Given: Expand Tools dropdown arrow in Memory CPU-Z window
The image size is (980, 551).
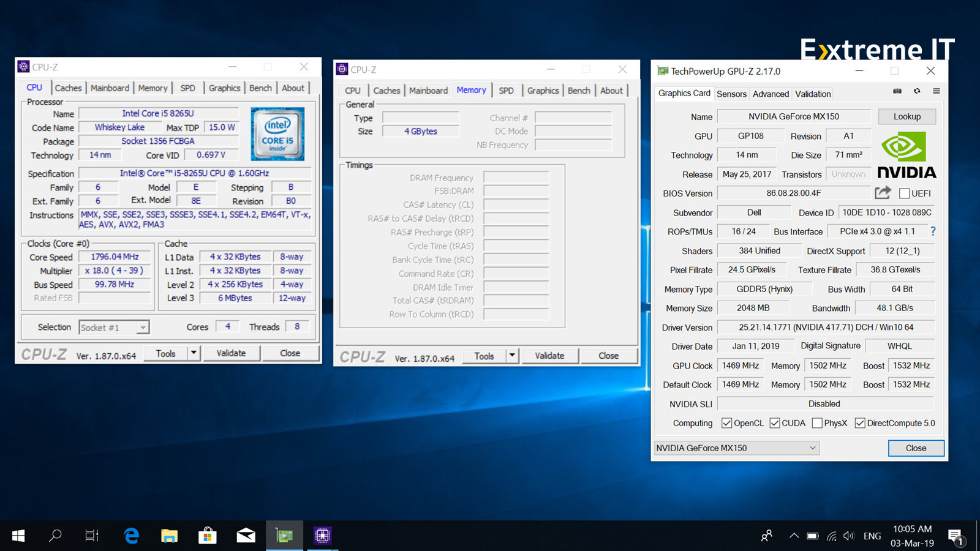Looking at the screenshot, I should [x=512, y=356].
